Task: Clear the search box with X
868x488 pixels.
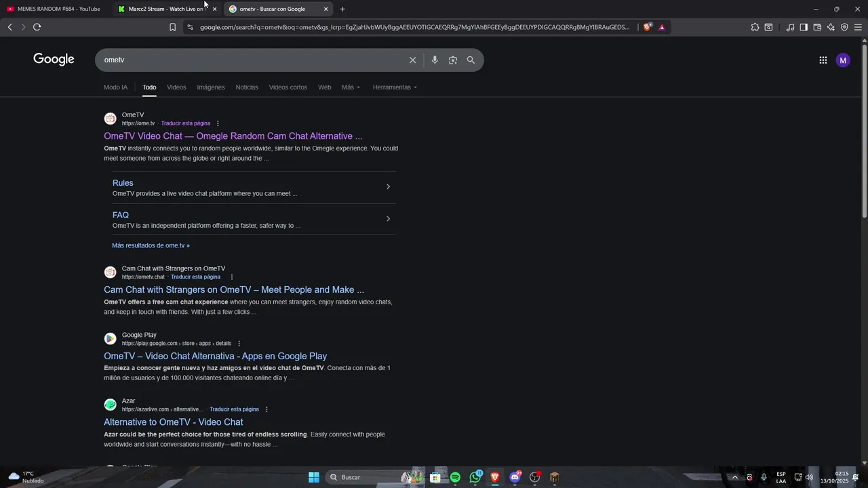Action: [412, 60]
